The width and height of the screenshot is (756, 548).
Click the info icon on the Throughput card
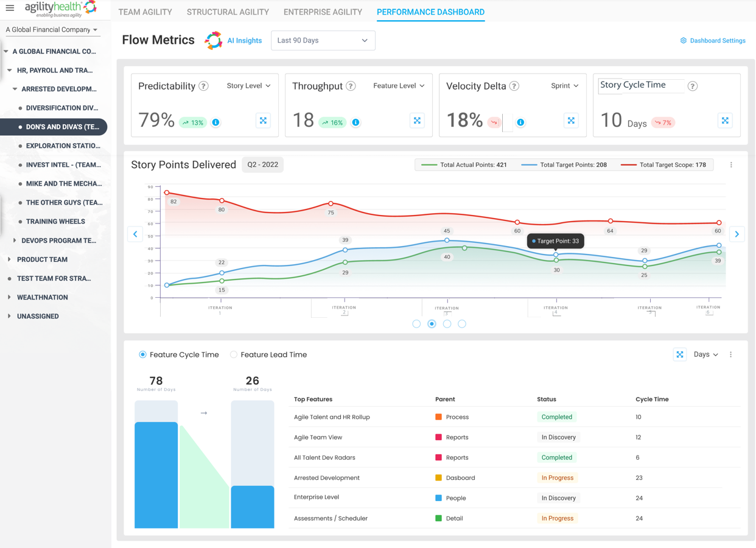pos(355,122)
